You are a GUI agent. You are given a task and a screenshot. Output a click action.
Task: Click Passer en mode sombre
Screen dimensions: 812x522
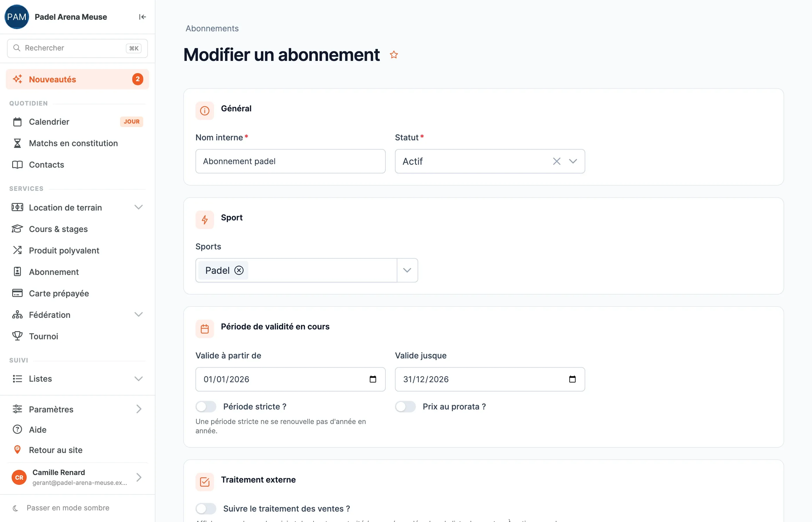(x=68, y=508)
